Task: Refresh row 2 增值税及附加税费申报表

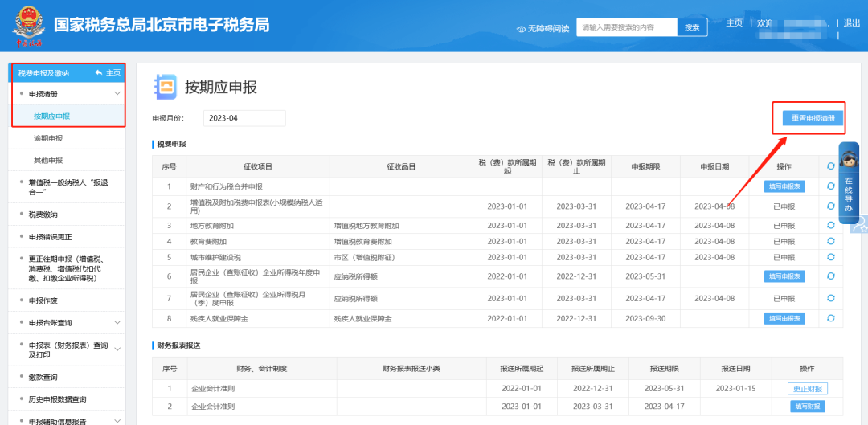Action: pyautogui.click(x=830, y=206)
